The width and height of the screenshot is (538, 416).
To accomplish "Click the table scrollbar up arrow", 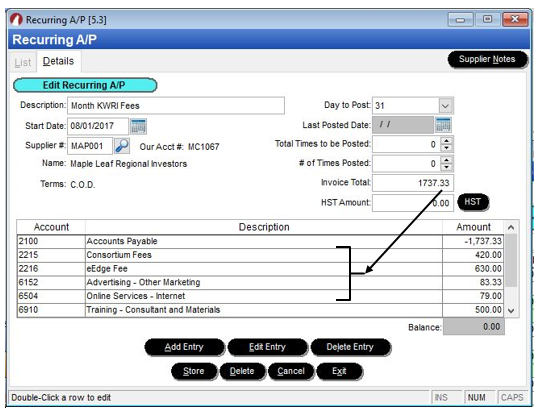I will point(511,228).
